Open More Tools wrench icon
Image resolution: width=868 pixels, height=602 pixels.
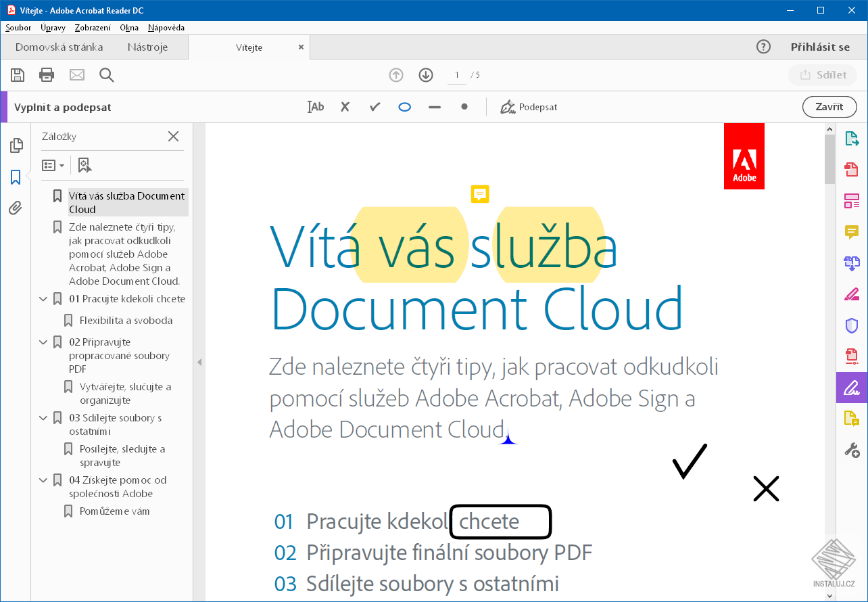point(852,450)
